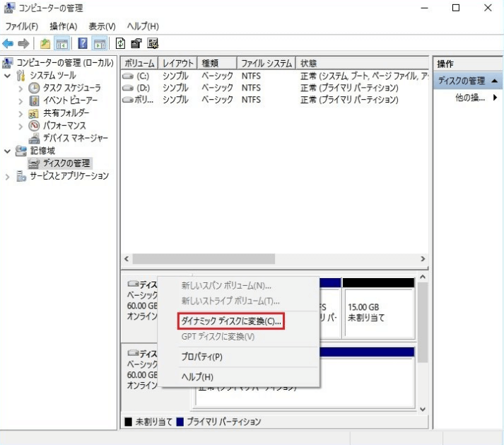The width and height of the screenshot is (504, 445).
Task: Choose ヘルプ(H) in the context menu
Action: click(x=197, y=376)
